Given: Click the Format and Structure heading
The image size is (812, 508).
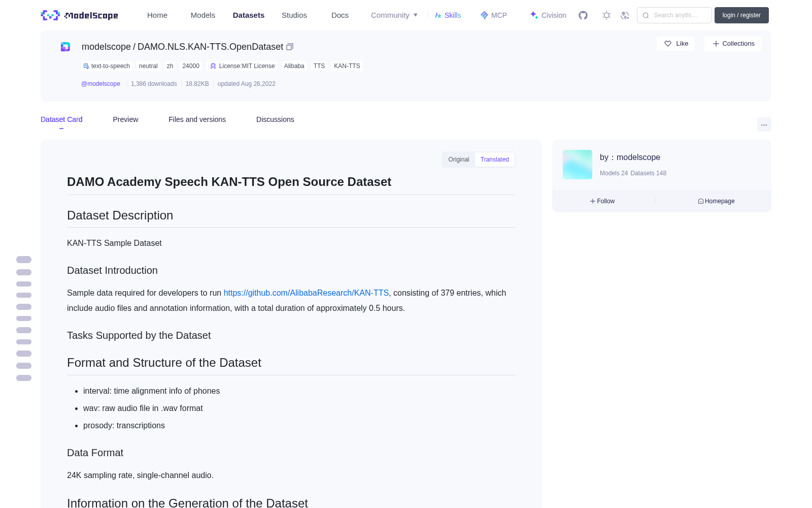Looking at the screenshot, I should tap(164, 363).
